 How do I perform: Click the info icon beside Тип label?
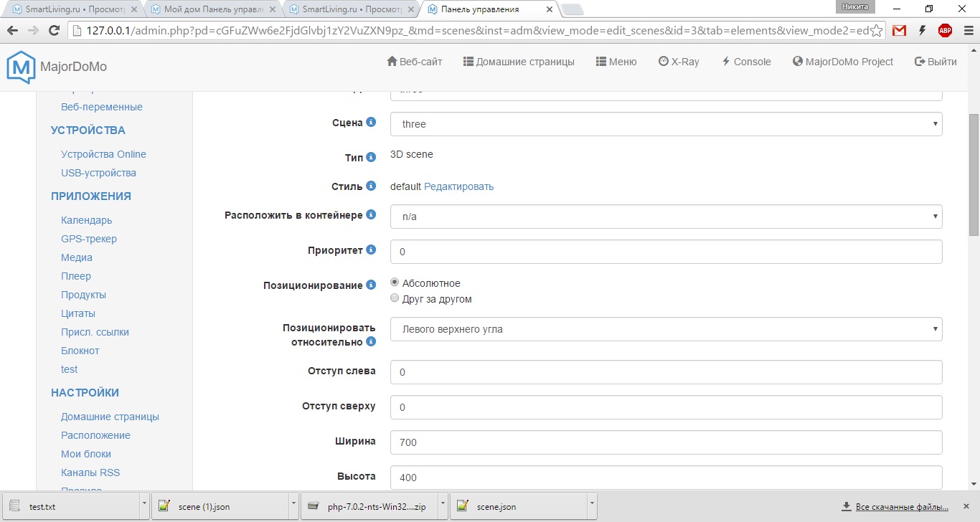point(371,157)
